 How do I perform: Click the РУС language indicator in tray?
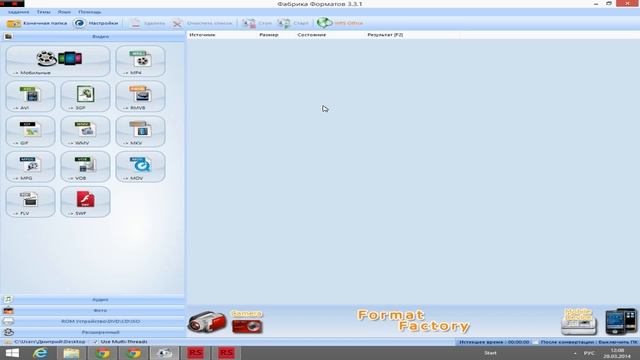pos(589,353)
